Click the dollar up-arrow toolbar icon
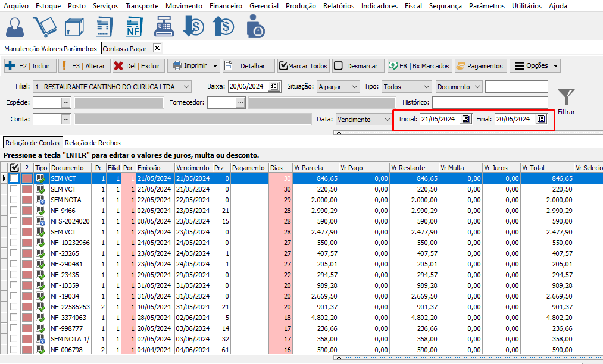 (224, 27)
